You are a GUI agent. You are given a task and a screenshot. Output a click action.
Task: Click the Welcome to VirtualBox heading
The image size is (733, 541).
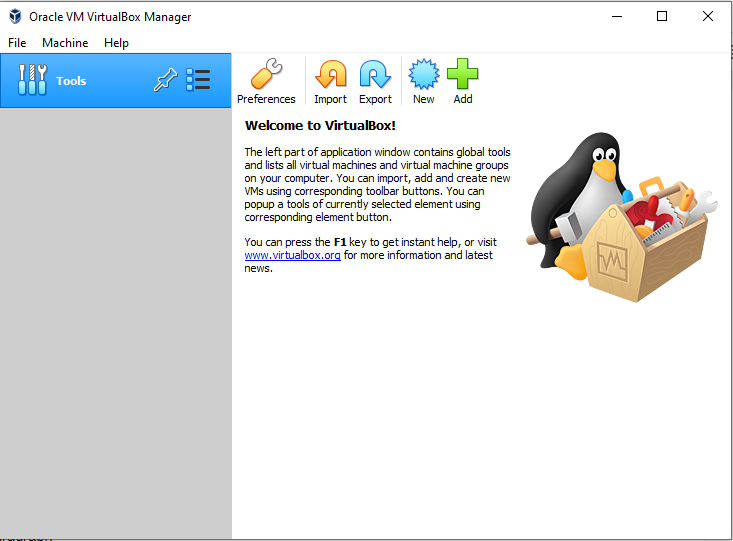click(x=320, y=126)
